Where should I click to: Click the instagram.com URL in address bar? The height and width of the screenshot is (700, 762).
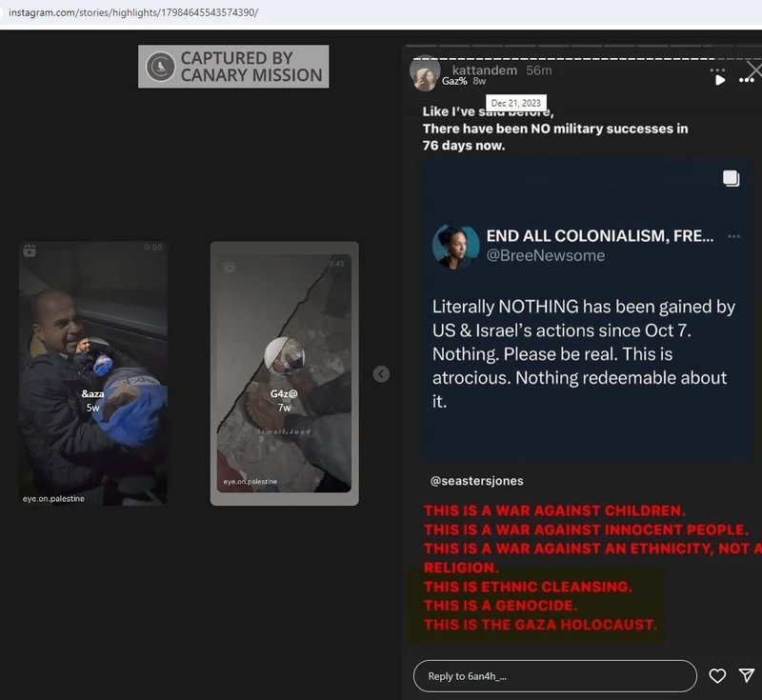(x=133, y=12)
